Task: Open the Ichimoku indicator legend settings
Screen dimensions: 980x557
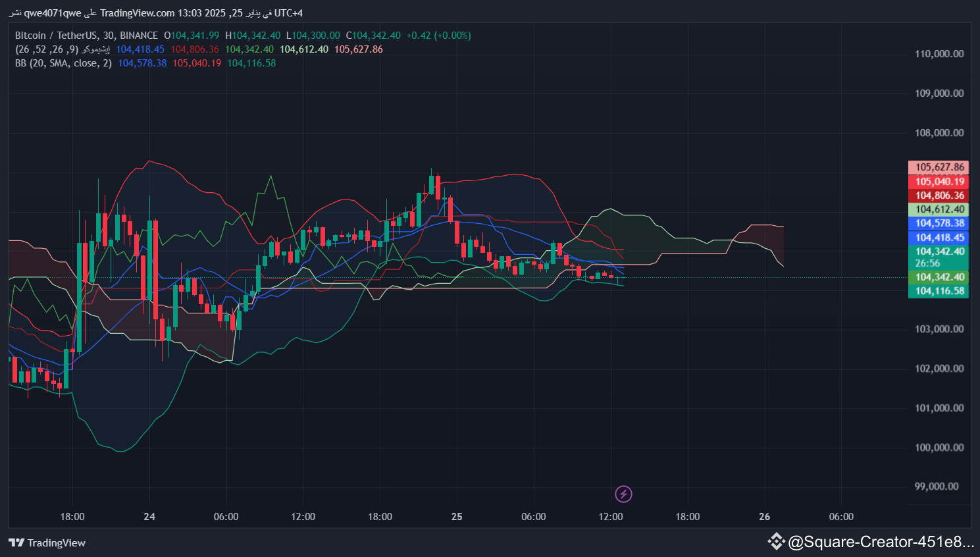Action: pos(64,49)
